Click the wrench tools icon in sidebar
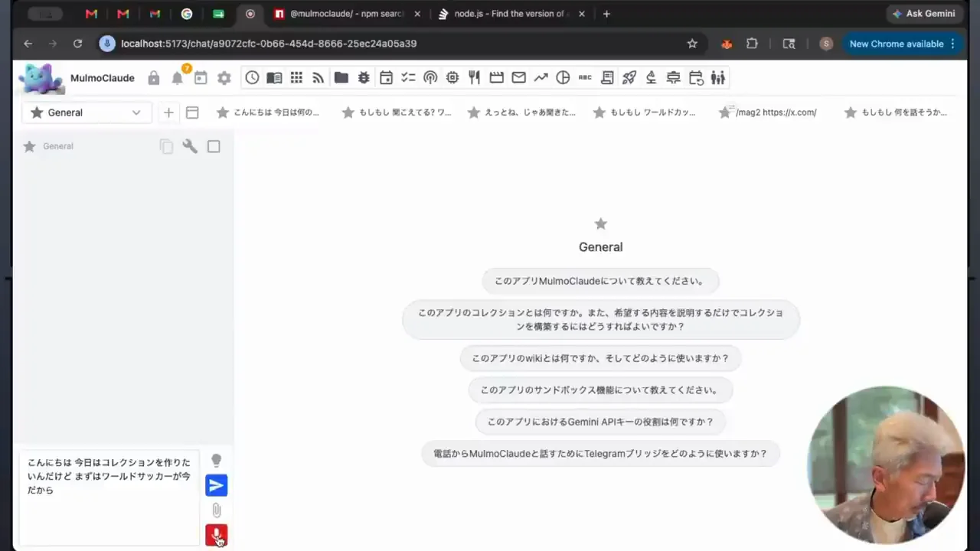The height and width of the screenshot is (551, 980). tap(190, 146)
